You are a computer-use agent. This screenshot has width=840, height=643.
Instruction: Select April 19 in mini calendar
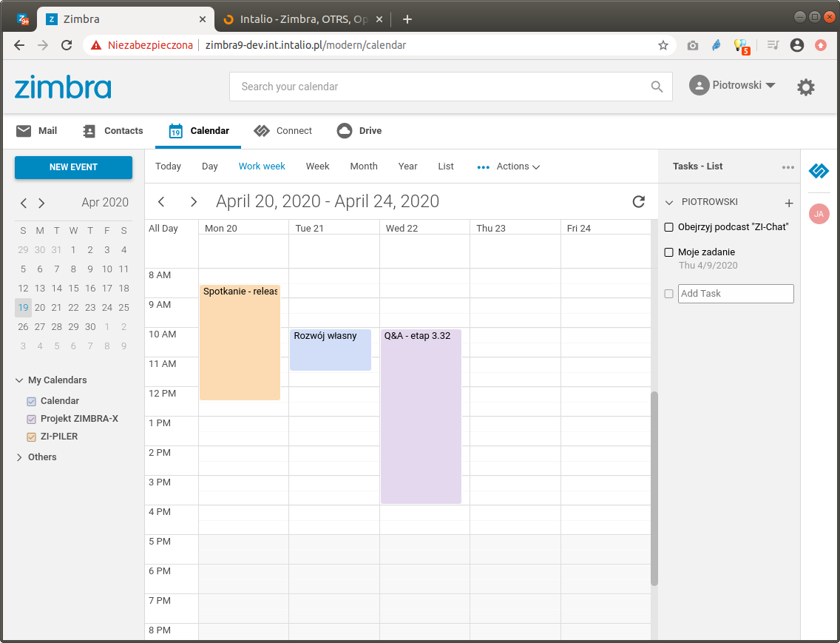click(23, 308)
